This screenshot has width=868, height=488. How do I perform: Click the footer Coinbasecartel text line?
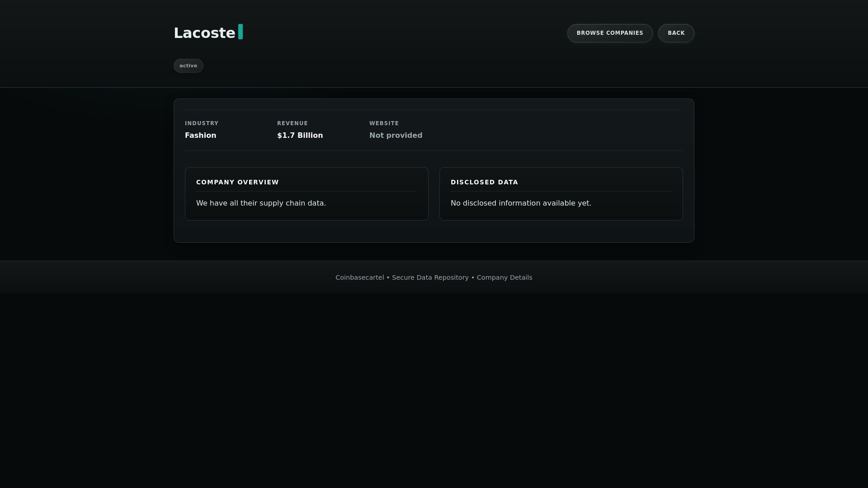[x=434, y=277]
